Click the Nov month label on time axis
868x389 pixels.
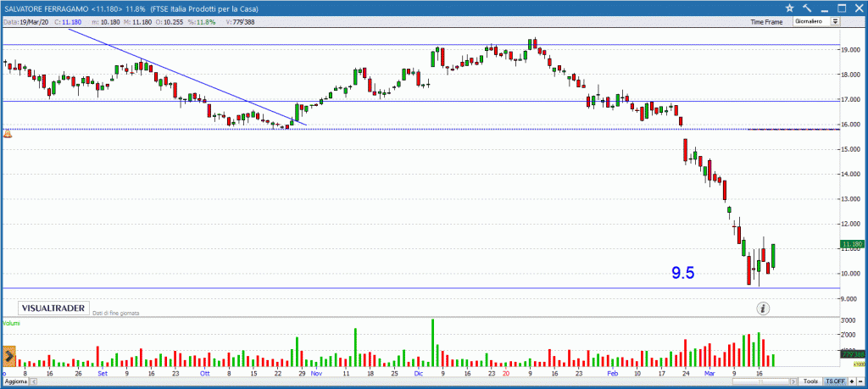316,374
